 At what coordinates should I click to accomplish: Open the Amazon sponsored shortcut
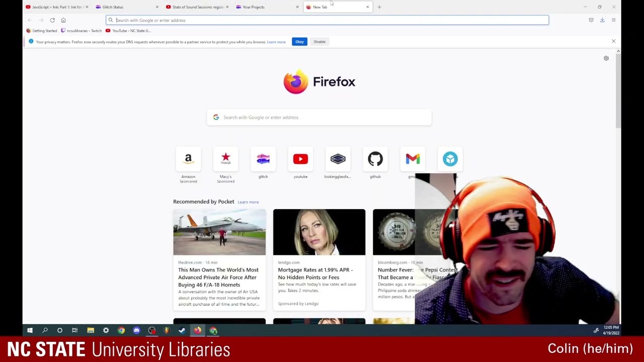click(x=188, y=159)
